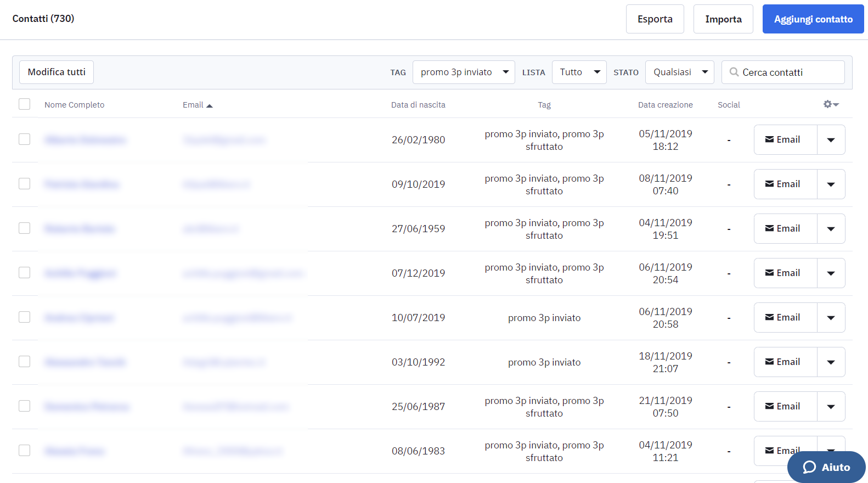The image size is (868, 483).
Task: Open contact name in 03/10/1992 row
Action: tap(85, 362)
